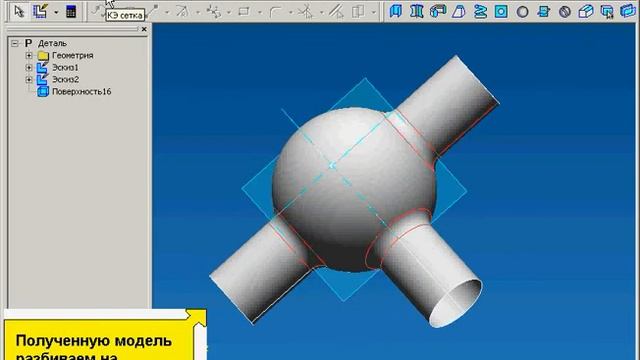
Task: Expand the fillet tool options arrow
Action: point(291,12)
